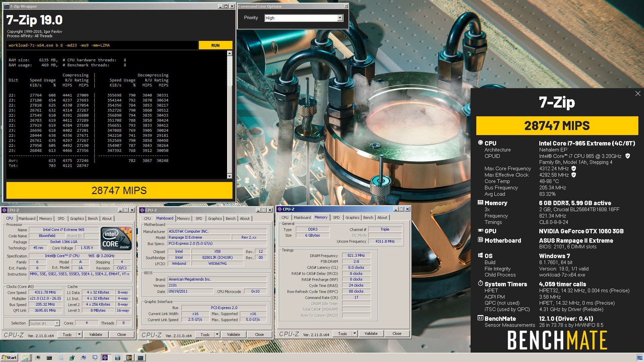644x362 pixels.
Task: Click the Core Speed value 4311.78 MHz
Action: [45, 292]
